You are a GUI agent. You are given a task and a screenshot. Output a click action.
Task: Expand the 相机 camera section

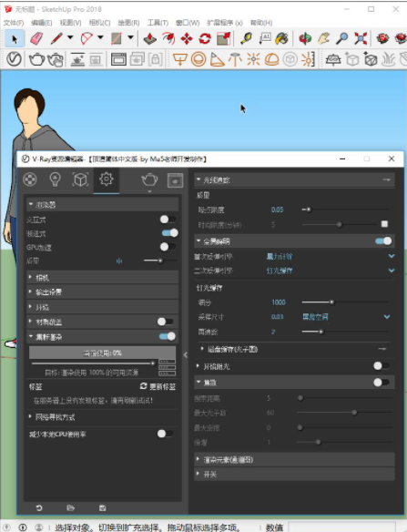click(x=102, y=278)
